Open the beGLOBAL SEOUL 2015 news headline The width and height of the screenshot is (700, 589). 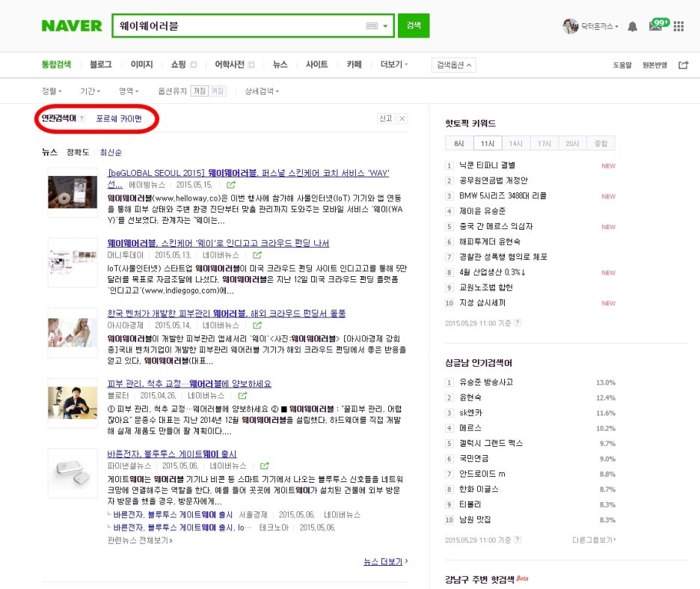(x=248, y=178)
